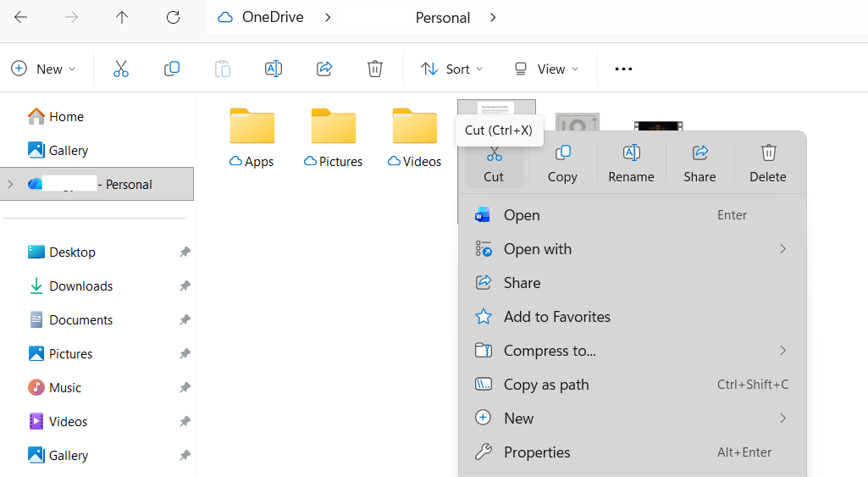This screenshot has width=868, height=477.
Task: Open Videos in quick access sidebar
Action: pyautogui.click(x=58, y=421)
